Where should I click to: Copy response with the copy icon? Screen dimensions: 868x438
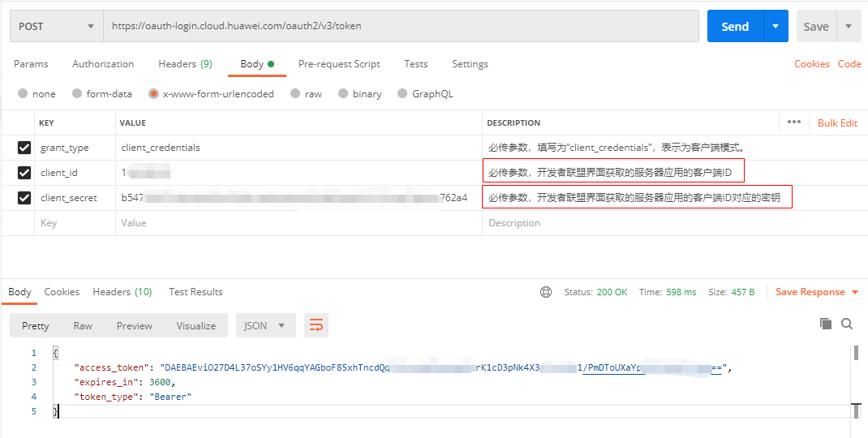point(825,324)
